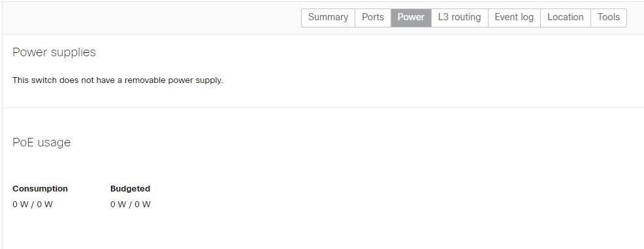The height and width of the screenshot is (249, 644).
Task: Click the PoE usage section heading
Action: pos(42,142)
